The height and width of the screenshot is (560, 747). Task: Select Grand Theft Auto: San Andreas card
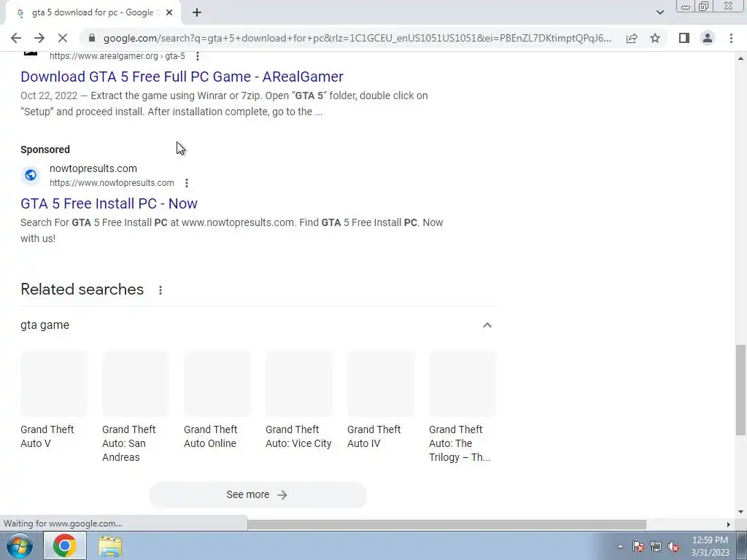tap(136, 407)
